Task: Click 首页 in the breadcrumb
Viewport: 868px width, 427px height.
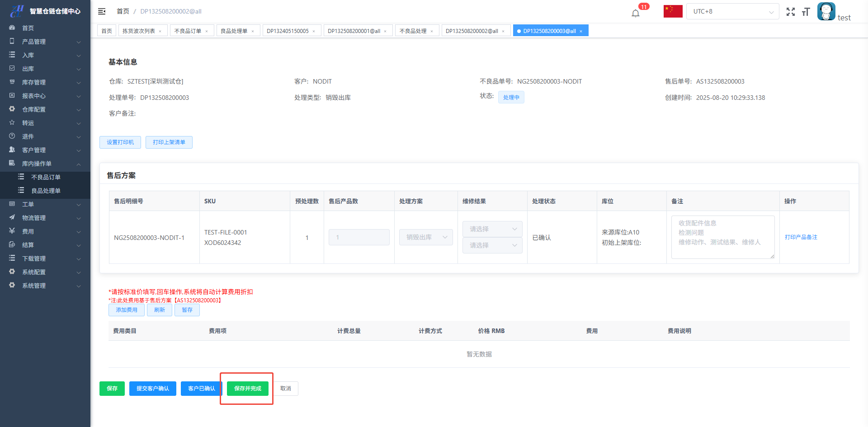Action: [x=123, y=11]
